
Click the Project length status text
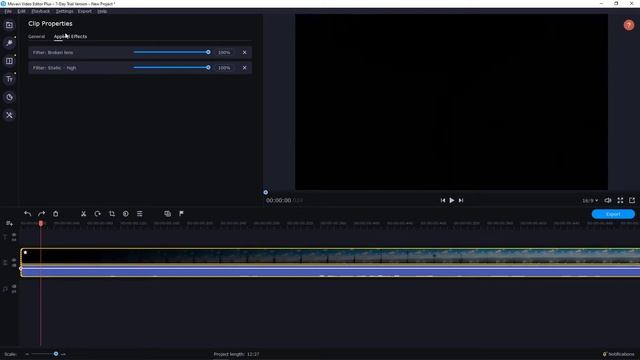point(236,354)
